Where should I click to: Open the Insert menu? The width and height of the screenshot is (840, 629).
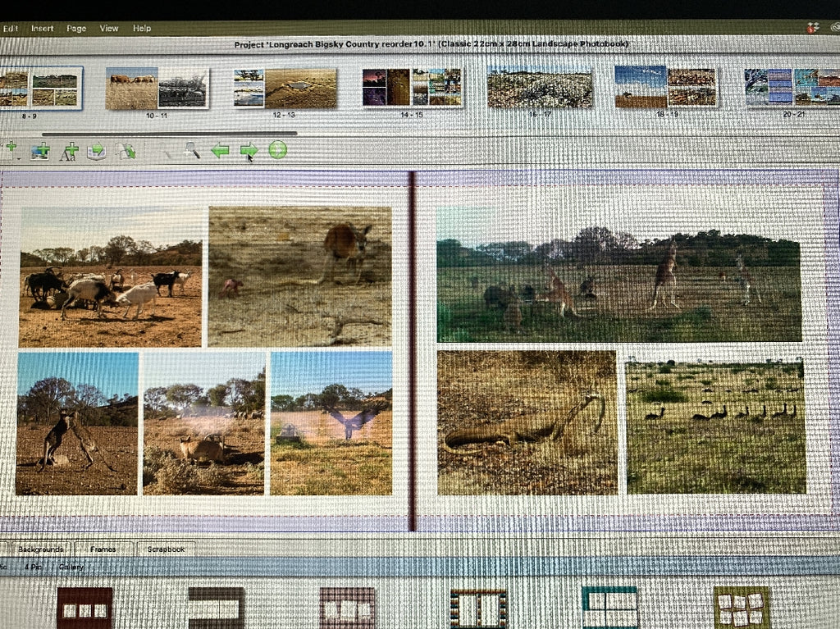(42, 28)
